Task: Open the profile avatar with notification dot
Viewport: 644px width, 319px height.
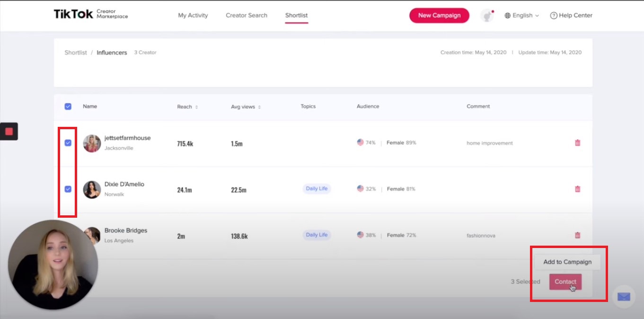Action: [487, 16]
